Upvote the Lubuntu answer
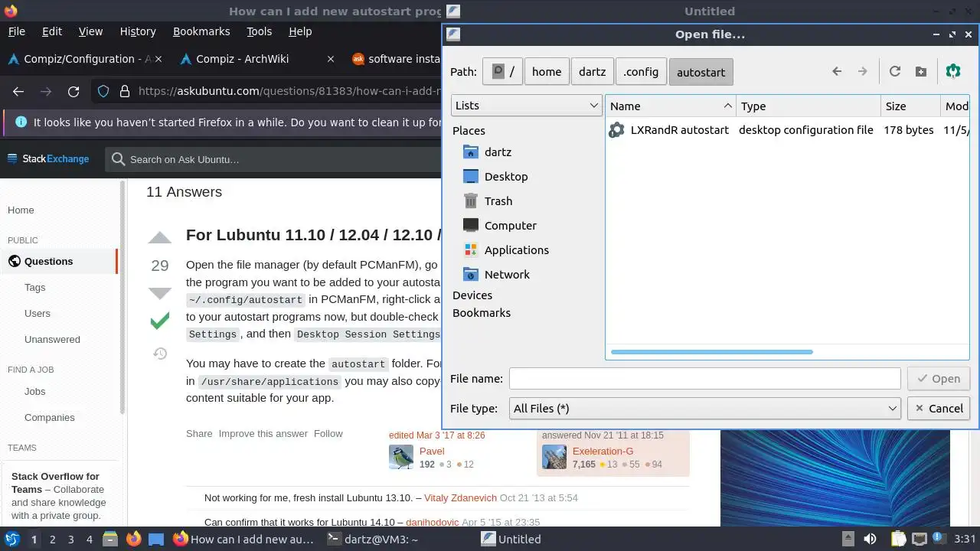The image size is (980, 551). (159, 236)
